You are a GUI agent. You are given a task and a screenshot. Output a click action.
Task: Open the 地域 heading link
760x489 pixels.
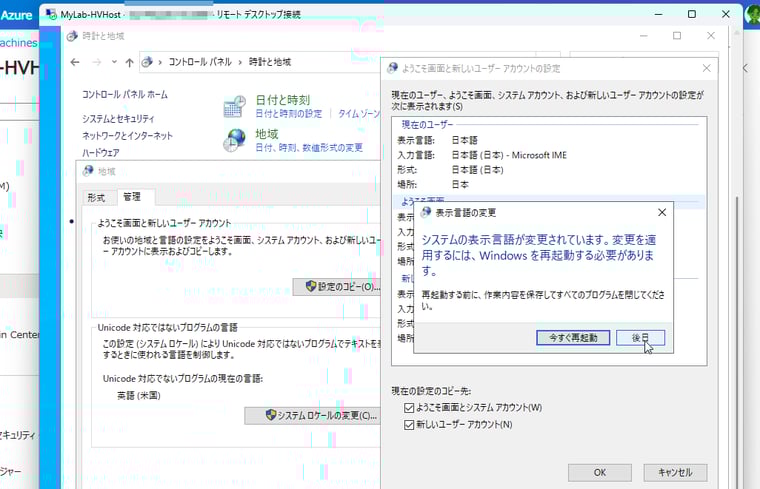[267, 134]
